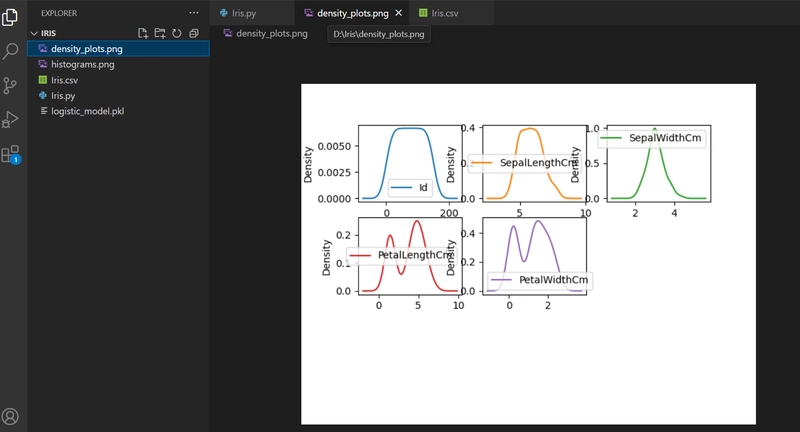The height and width of the screenshot is (432, 800).
Task: Open Iris.csv from the file tree
Action: [x=118, y=80]
